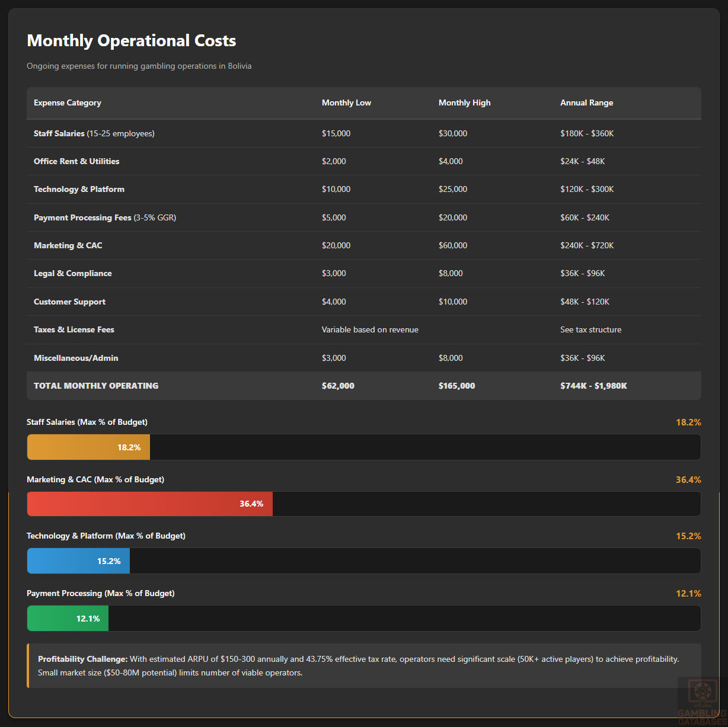Click the Monthly High column header
The height and width of the screenshot is (727, 728).
464,103
